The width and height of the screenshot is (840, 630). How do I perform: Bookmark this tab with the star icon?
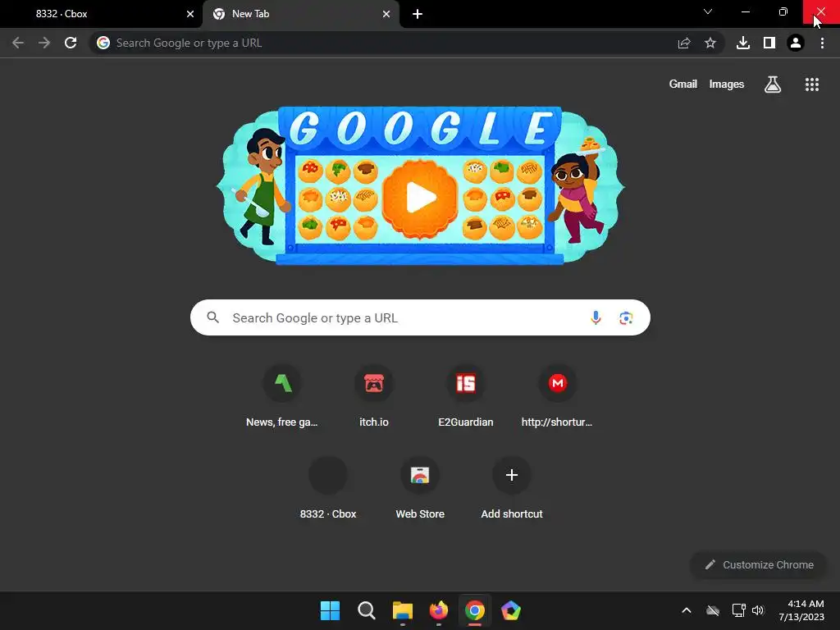click(x=710, y=43)
